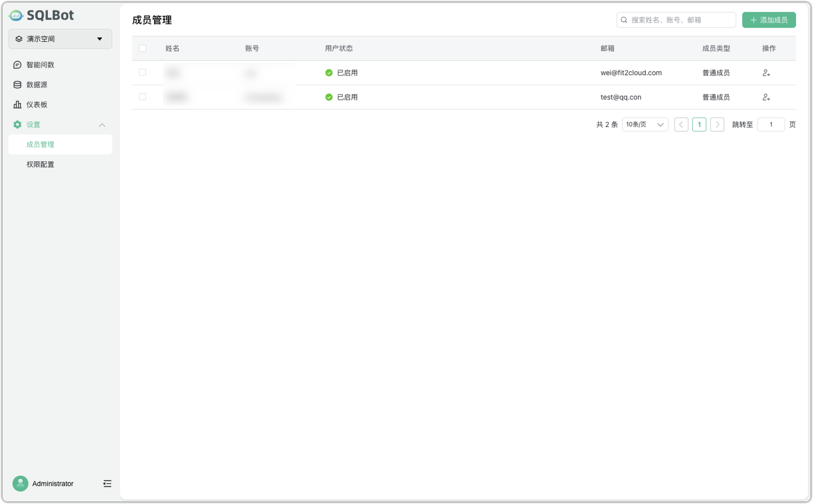Switch to 权限配置
The width and height of the screenshot is (813, 504).
tap(40, 164)
